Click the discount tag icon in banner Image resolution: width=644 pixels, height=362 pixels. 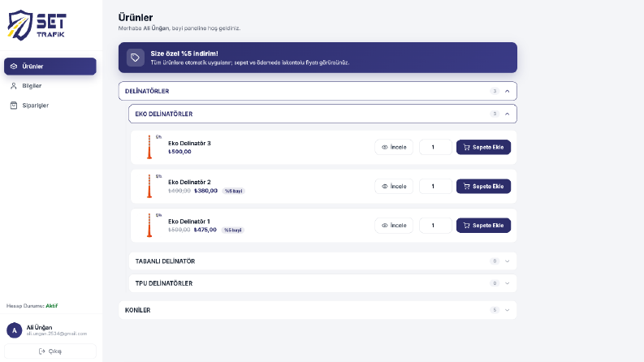[135, 58]
